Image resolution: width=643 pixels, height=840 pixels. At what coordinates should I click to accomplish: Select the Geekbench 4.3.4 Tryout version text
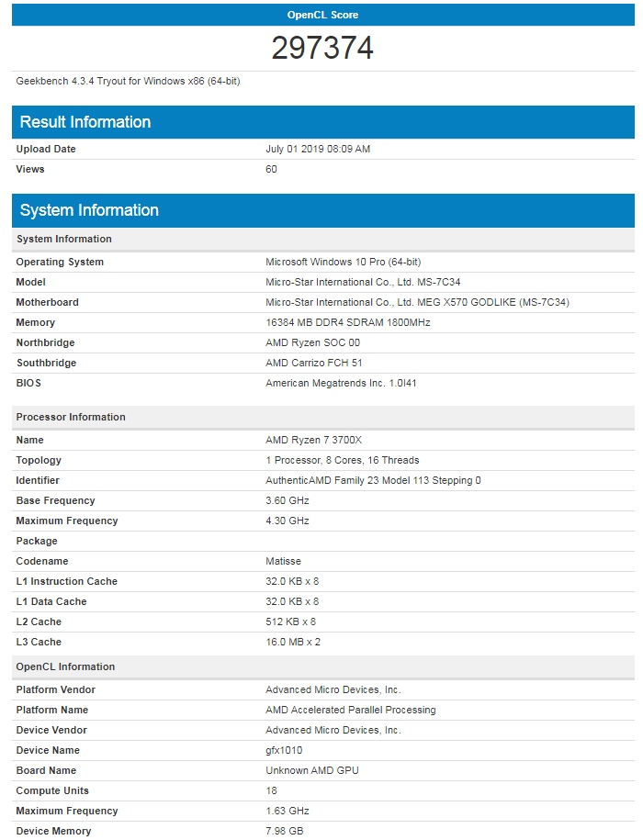[x=128, y=81]
